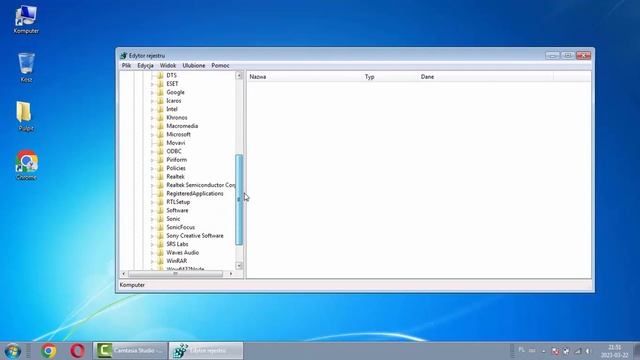
Task: Click the Edytor rejestru title bar icon
Action: pos(123,56)
